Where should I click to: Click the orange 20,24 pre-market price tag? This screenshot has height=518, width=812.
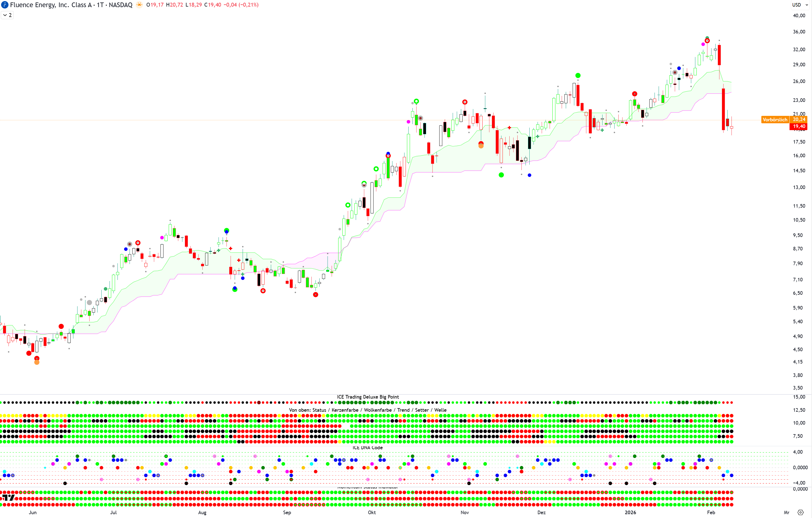click(799, 119)
